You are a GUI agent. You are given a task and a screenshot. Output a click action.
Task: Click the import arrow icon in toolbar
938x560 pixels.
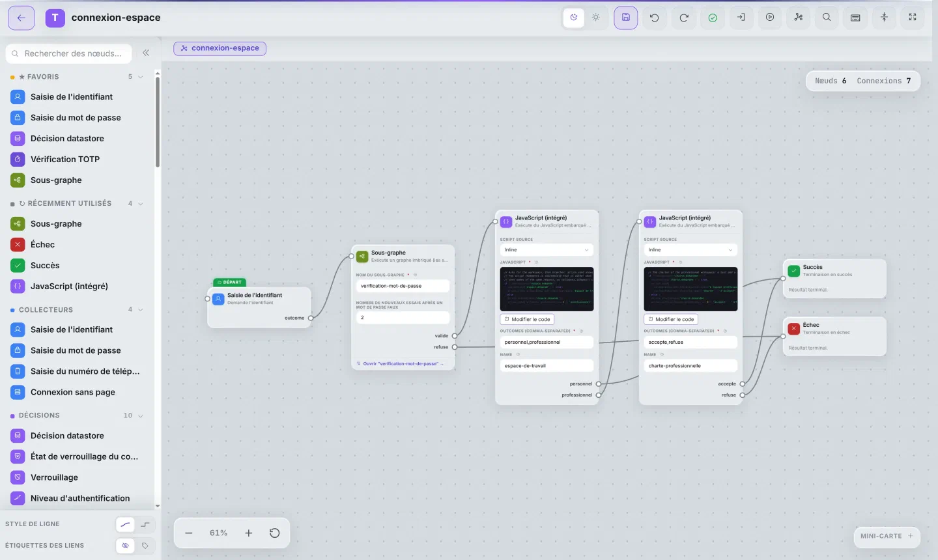[741, 18]
